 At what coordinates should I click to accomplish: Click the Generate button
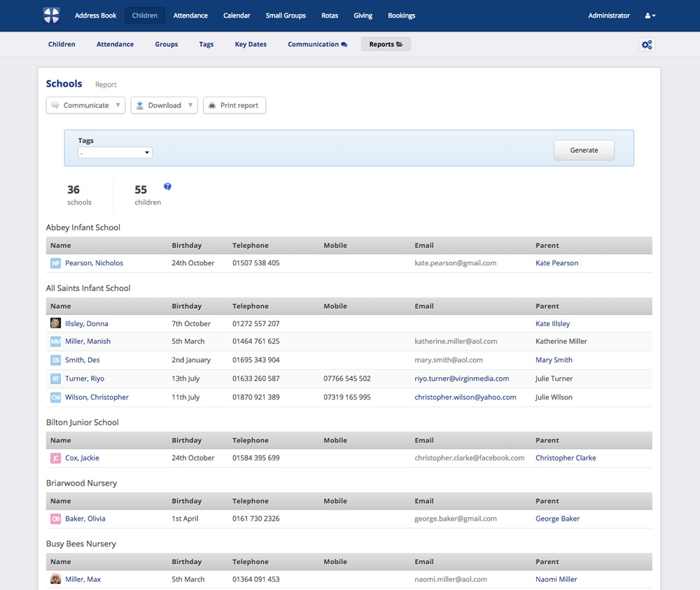(584, 149)
